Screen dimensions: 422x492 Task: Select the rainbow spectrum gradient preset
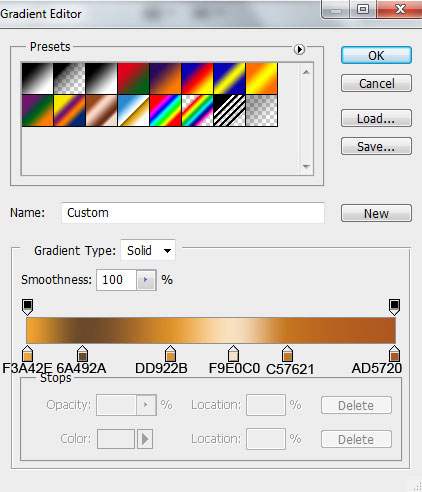click(166, 111)
